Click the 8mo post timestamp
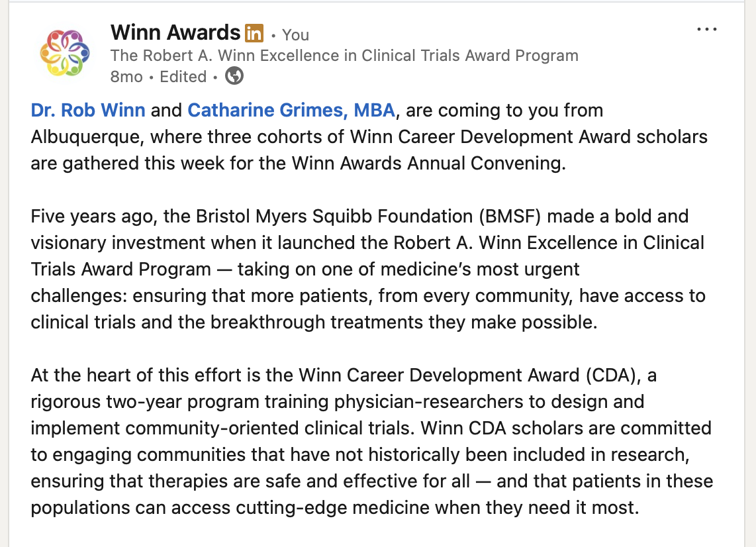The height and width of the screenshot is (547, 756). (126, 77)
